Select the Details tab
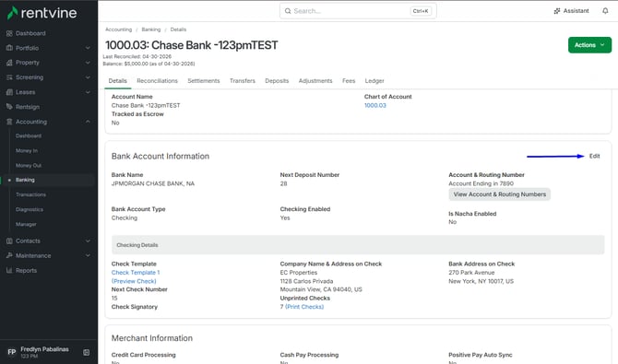618x364 pixels. coord(117,81)
